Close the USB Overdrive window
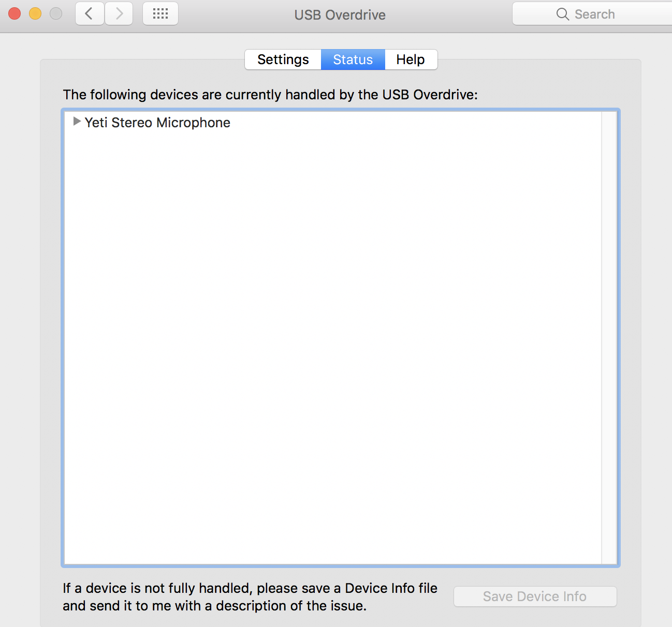The width and height of the screenshot is (672, 627). click(14, 13)
